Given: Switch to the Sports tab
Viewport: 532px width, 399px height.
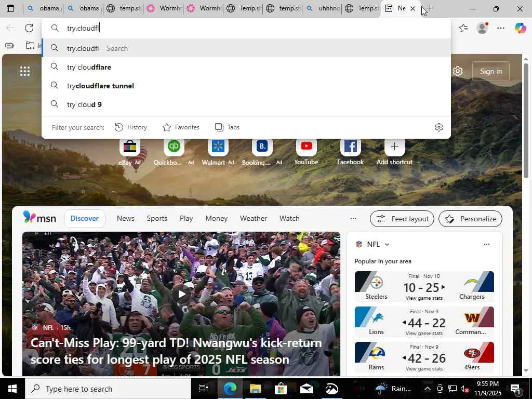Looking at the screenshot, I should 157,219.
